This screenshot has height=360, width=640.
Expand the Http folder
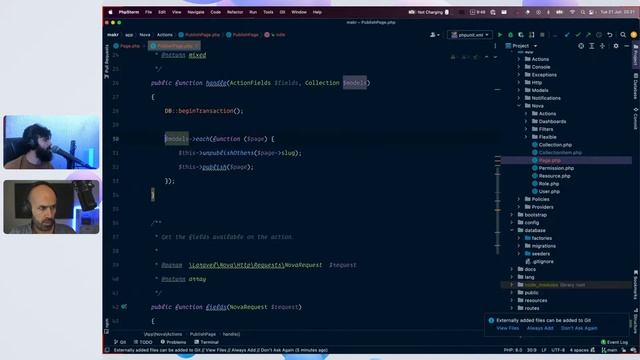[519, 82]
